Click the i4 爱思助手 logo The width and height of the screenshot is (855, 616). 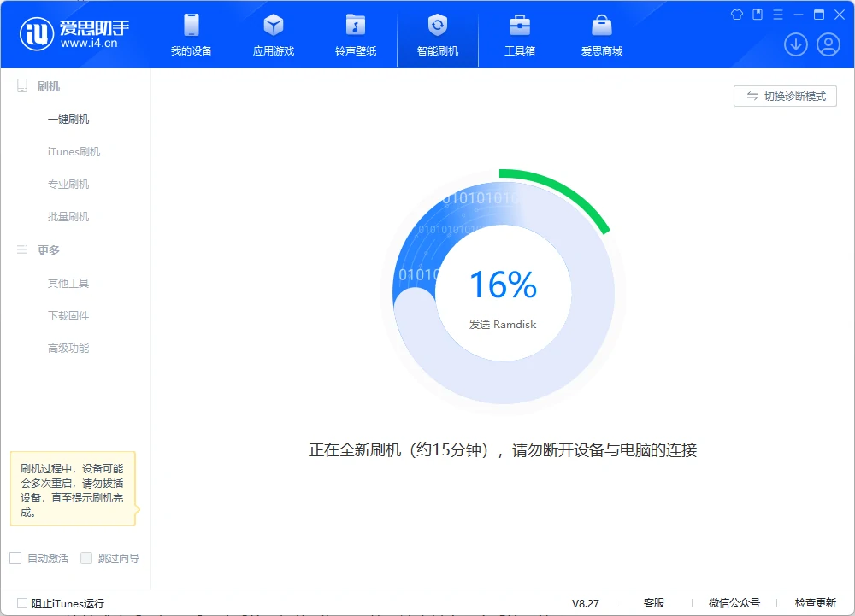(x=74, y=34)
